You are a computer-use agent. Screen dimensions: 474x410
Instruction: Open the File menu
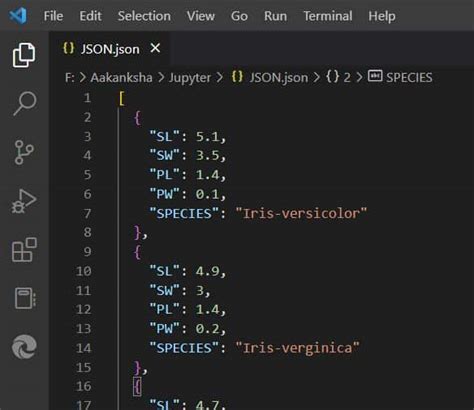[x=53, y=16]
